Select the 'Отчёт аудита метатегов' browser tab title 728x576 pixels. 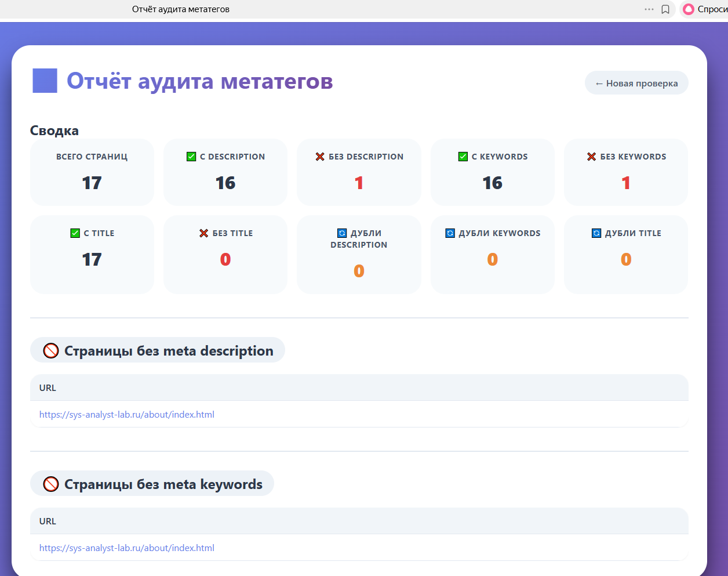point(181,9)
